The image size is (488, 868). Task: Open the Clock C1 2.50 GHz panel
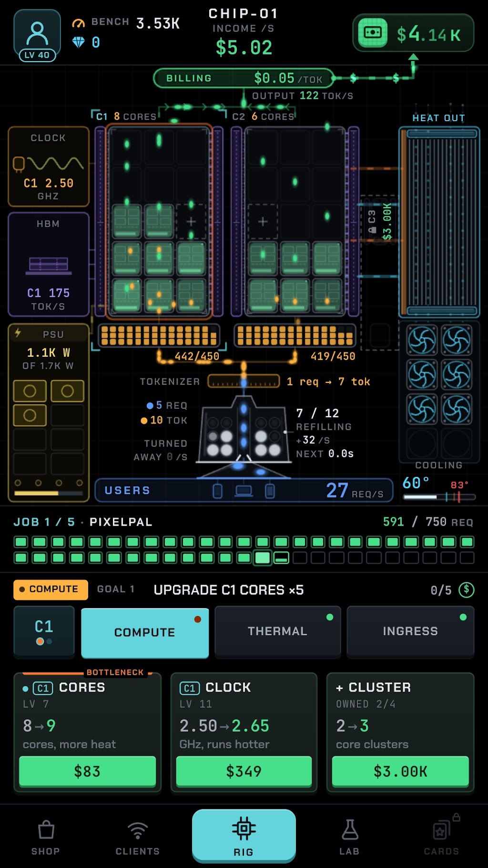[x=49, y=166]
